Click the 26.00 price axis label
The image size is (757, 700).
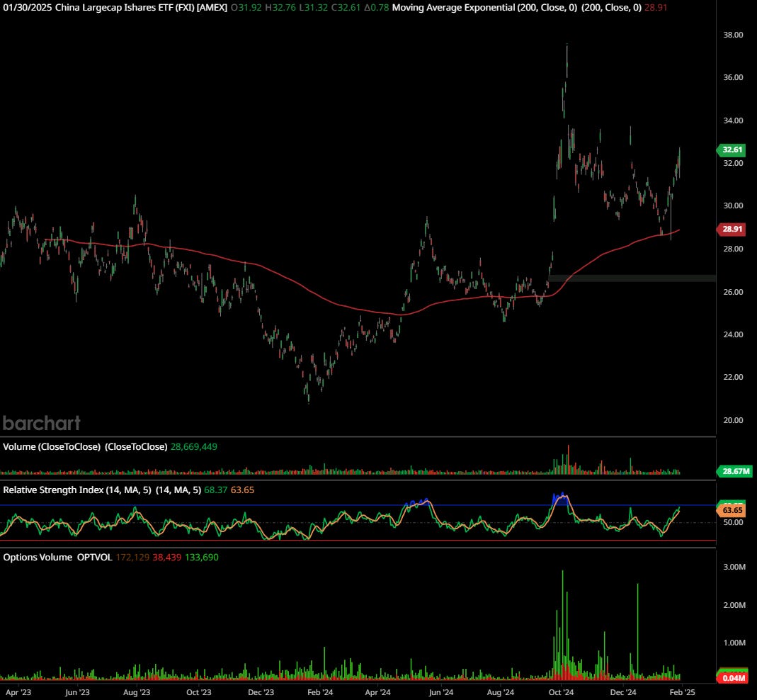pos(733,292)
